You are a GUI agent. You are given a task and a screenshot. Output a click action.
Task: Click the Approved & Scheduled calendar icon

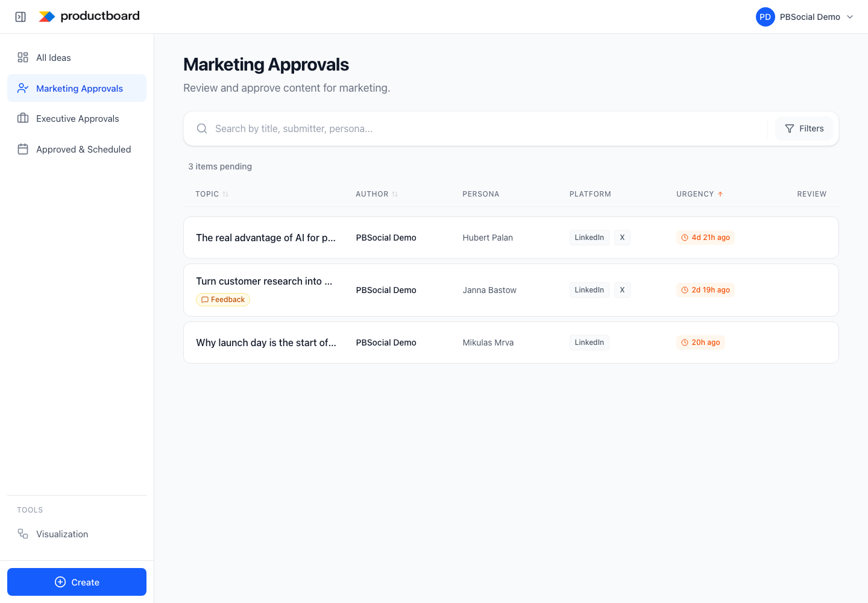tap(23, 149)
